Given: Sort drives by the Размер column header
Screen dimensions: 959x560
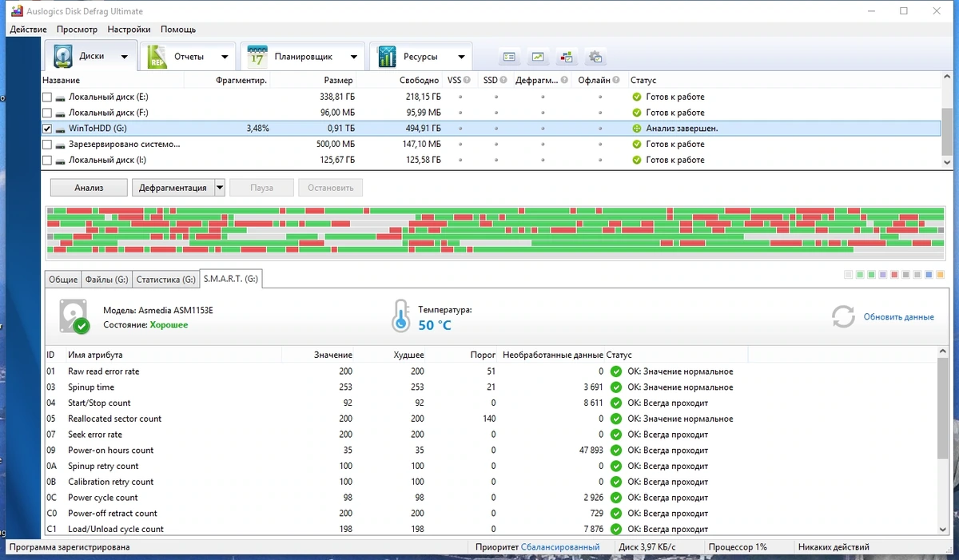Looking at the screenshot, I should 338,81.
